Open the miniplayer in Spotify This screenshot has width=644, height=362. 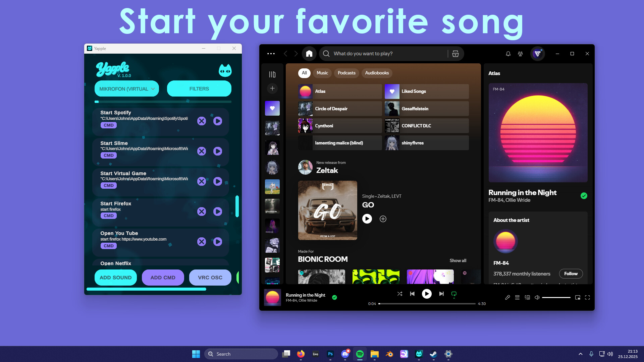(577, 297)
